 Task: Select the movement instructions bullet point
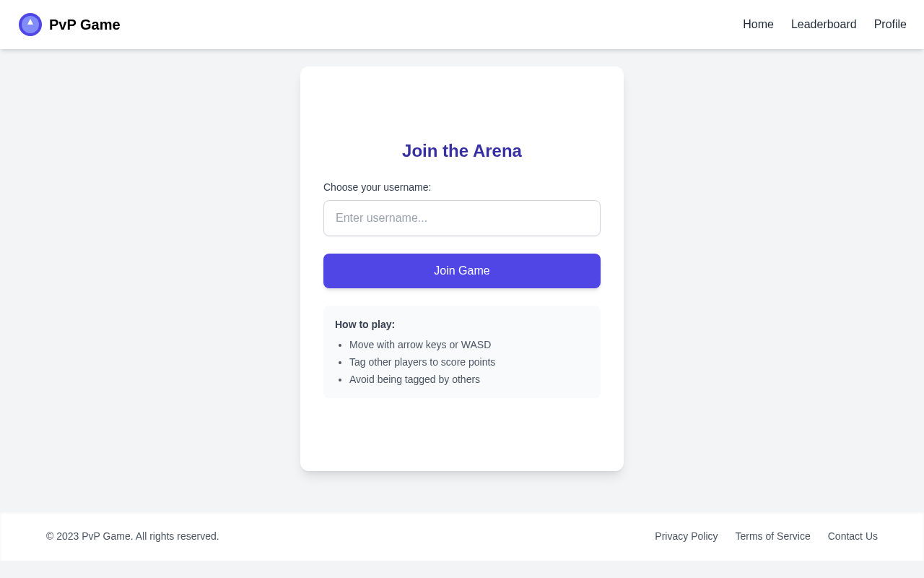click(x=420, y=345)
